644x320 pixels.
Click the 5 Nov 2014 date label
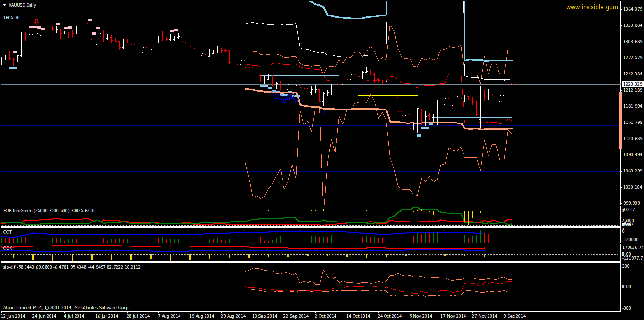tap(420, 316)
